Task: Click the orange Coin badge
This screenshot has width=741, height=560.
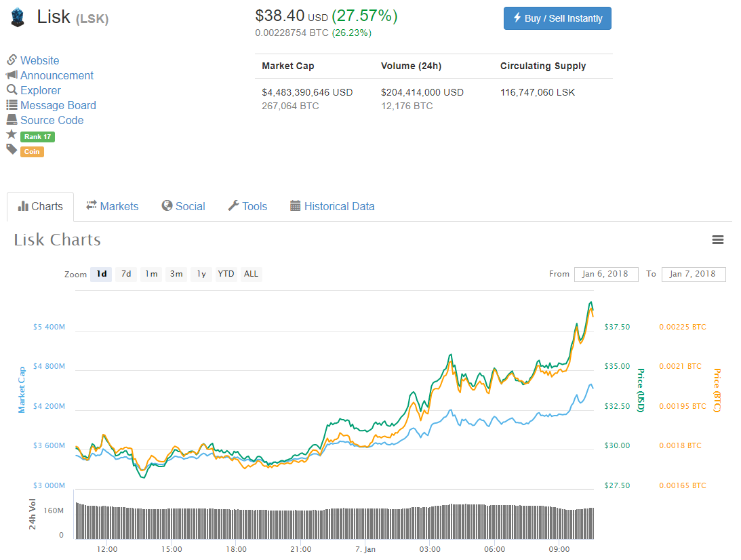Action: click(x=32, y=152)
